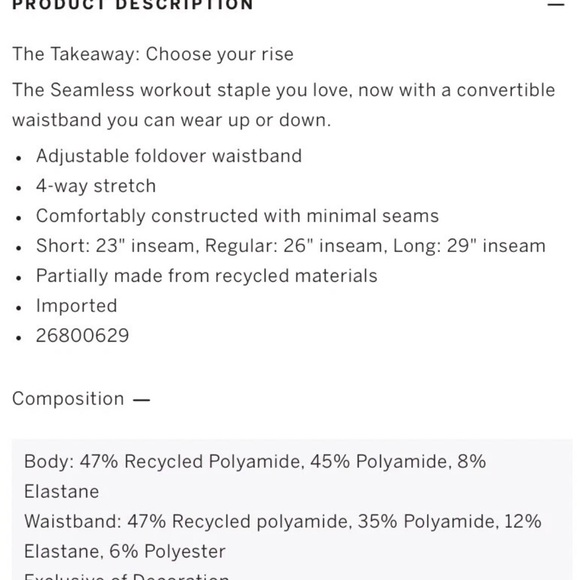
Task: Click the Product Description section heading
Action: point(133,5)
